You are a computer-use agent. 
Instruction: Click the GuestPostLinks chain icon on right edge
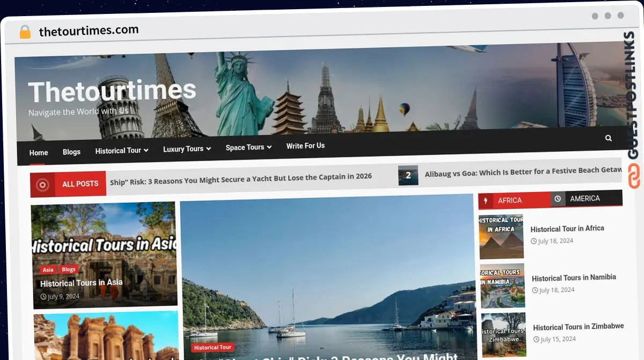click(x=635, y=175)
